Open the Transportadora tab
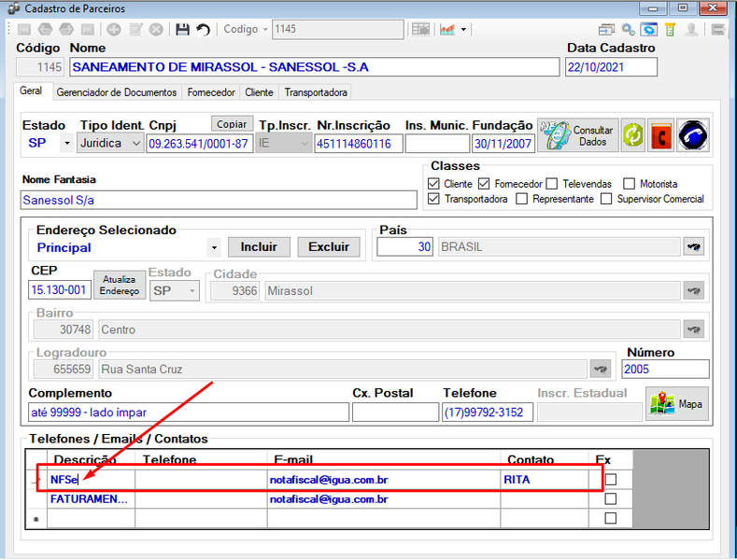This screenshot has width=737, height=560. pos(316,92)
